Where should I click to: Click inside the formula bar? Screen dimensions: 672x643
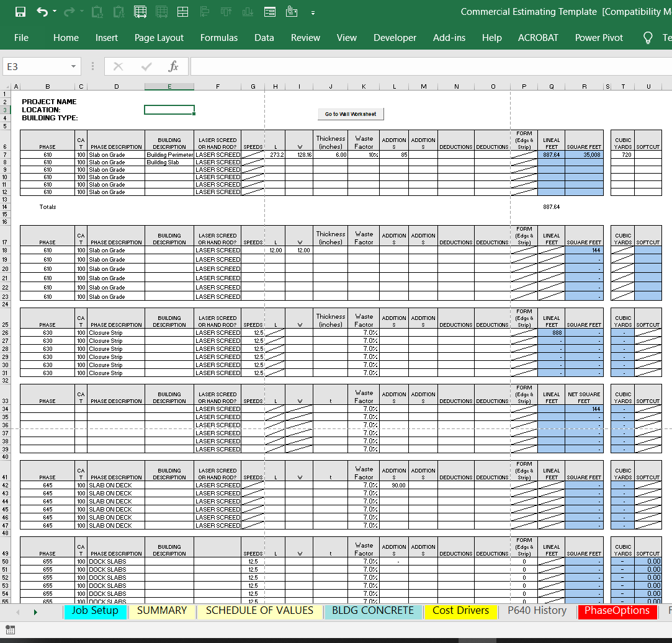click(x=431, y=66)
